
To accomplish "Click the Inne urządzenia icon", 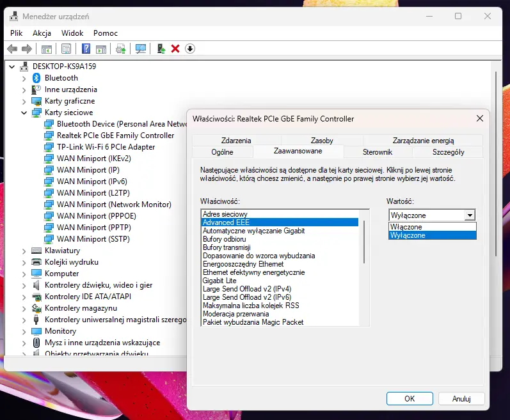I will point(36,89).
